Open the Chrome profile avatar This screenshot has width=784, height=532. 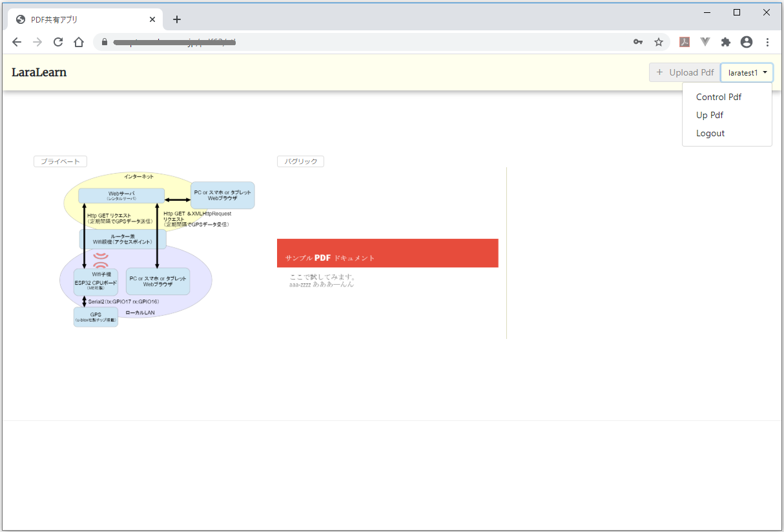[x=747, y=42]
